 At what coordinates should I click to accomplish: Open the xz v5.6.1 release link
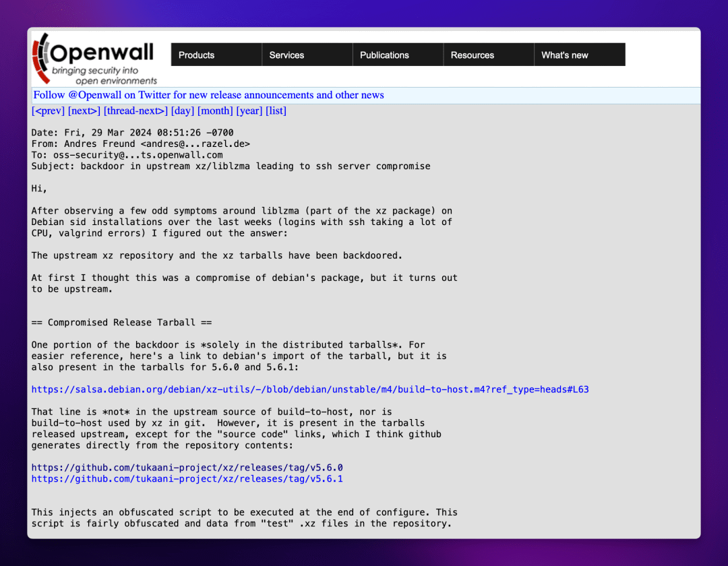pyautogui.click(x=187, y=479)
